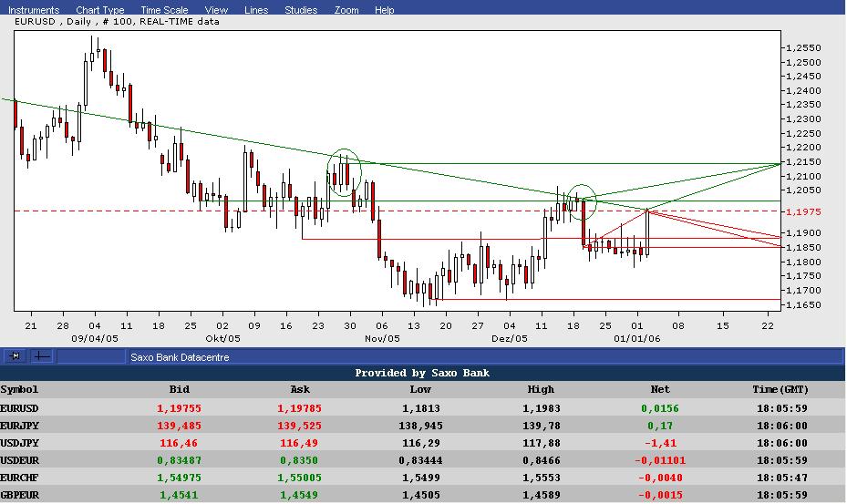The height and width of the screenshot is (504, 847).
Task: Open the Instruments menu
Action: 34,10
